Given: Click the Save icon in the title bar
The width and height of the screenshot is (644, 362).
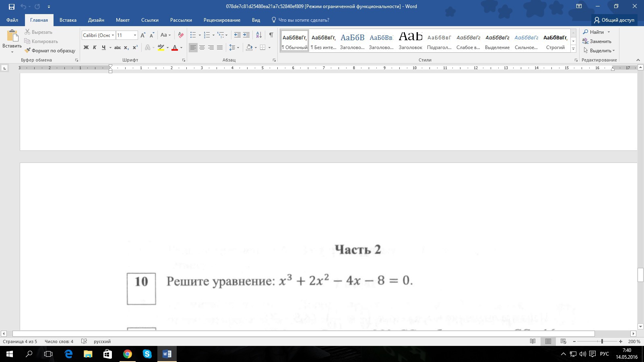Looking at the screenshot, I should pyautogui.click(x=11, y=6).
